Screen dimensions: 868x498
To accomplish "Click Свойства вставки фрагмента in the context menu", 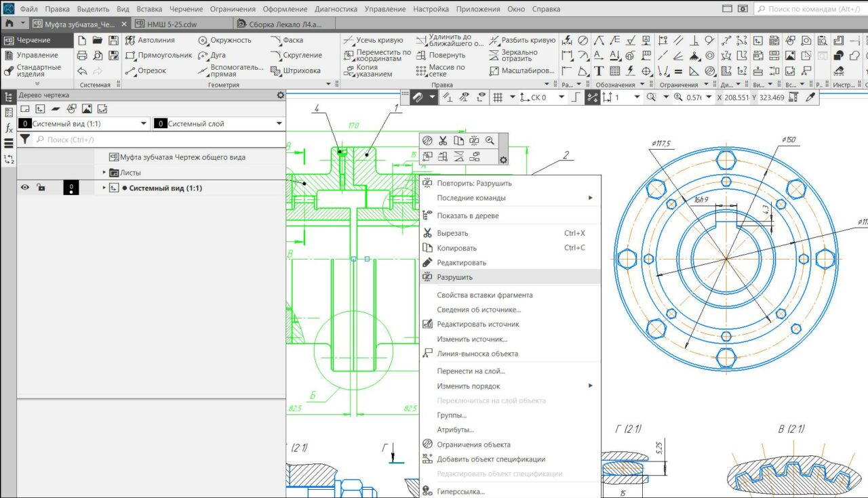I will click(484, 295).
